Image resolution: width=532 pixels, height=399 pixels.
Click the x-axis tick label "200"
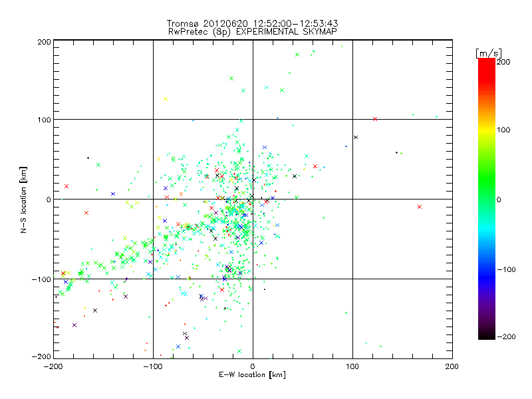(x=452, y=366)
